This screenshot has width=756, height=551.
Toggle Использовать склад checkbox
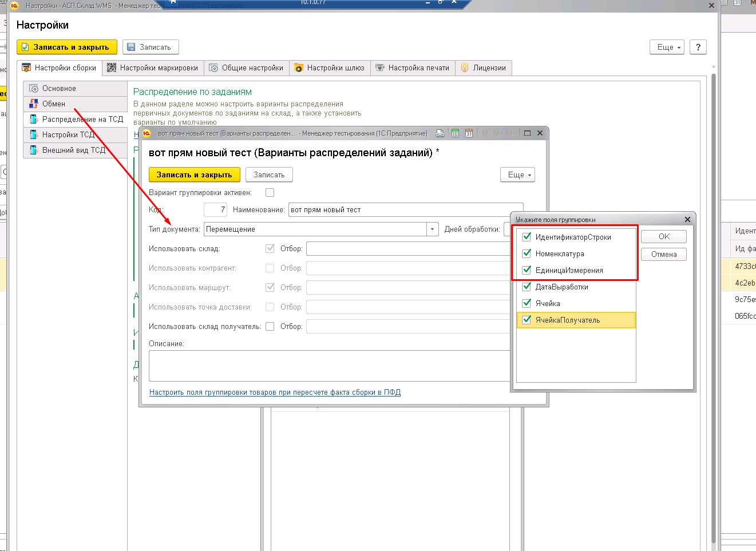click(x=270, y=249)
